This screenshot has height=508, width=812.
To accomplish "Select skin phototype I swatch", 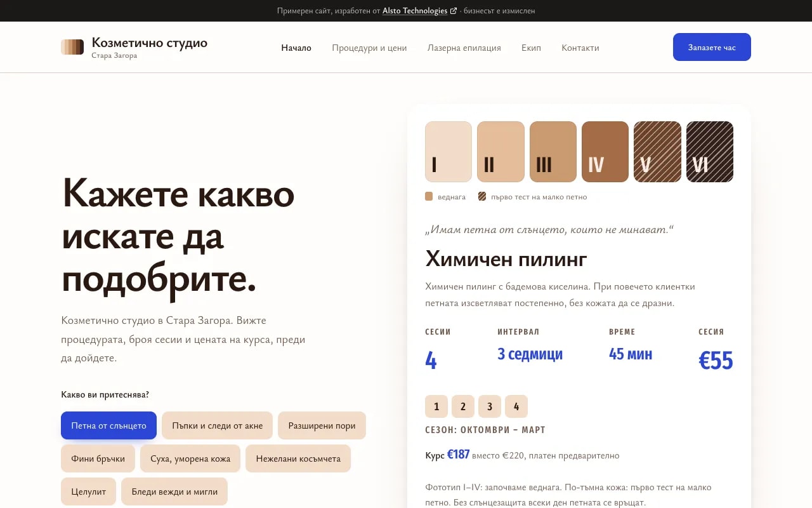I will click(449, 152).
